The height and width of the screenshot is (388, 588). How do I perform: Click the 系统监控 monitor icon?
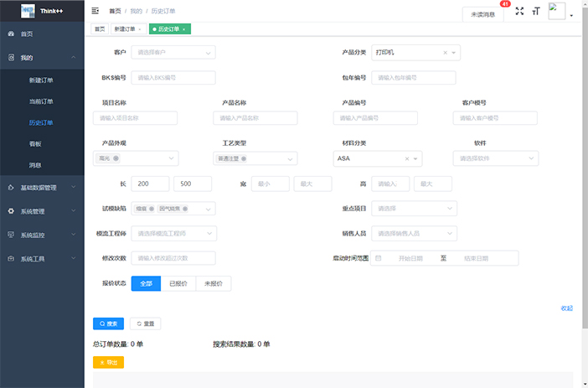(x=11, y=235)
